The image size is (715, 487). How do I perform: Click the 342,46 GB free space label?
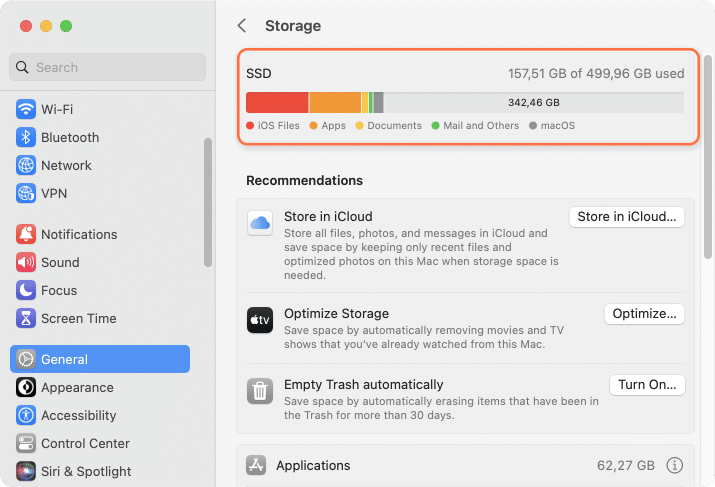[534, 103]
